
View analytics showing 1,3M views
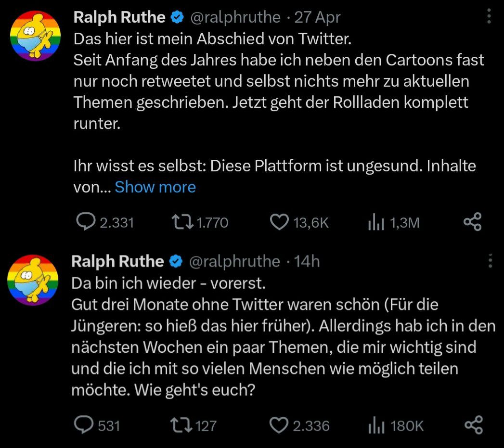tap(375, 222)
